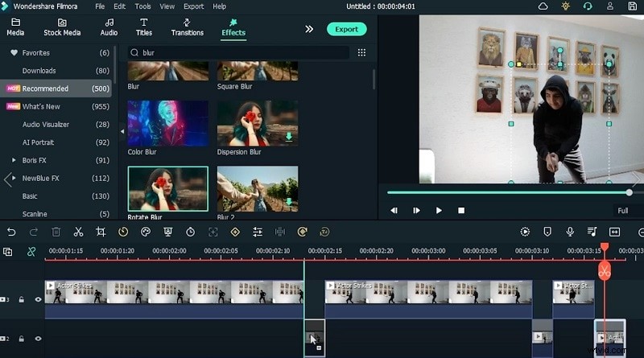The width and height of the screenshot is (644, 358).
Task: Step back one frame in preview
Action: pyautogui.click(x=394, y=210)
